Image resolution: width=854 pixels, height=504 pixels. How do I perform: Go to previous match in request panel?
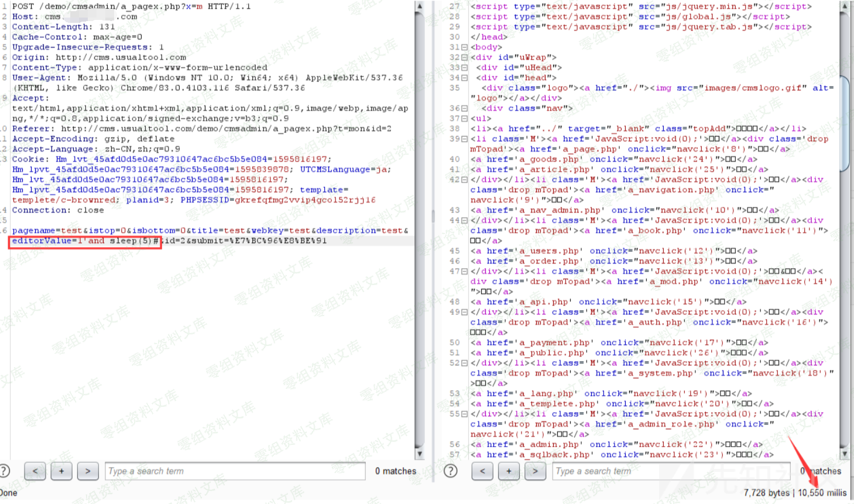click(35, 471)
